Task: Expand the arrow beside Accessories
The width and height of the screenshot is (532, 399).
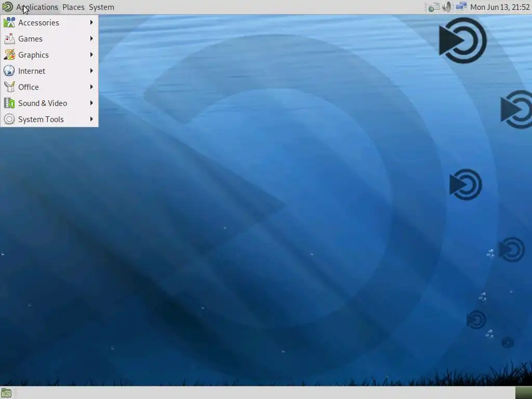Action: [x=91, y=22]
